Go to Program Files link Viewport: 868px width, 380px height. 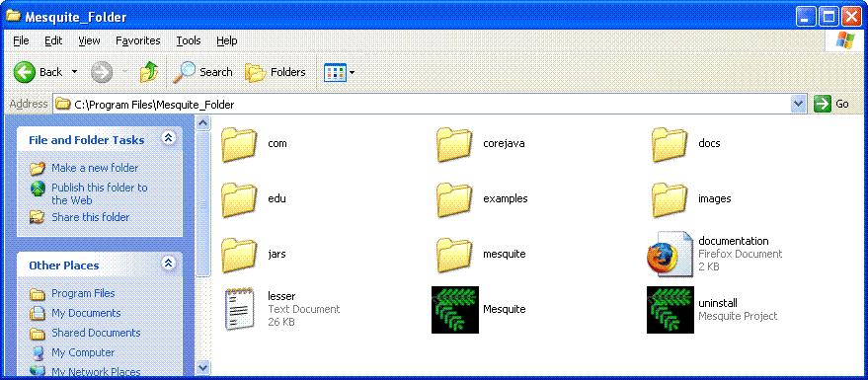pos(83,294)
